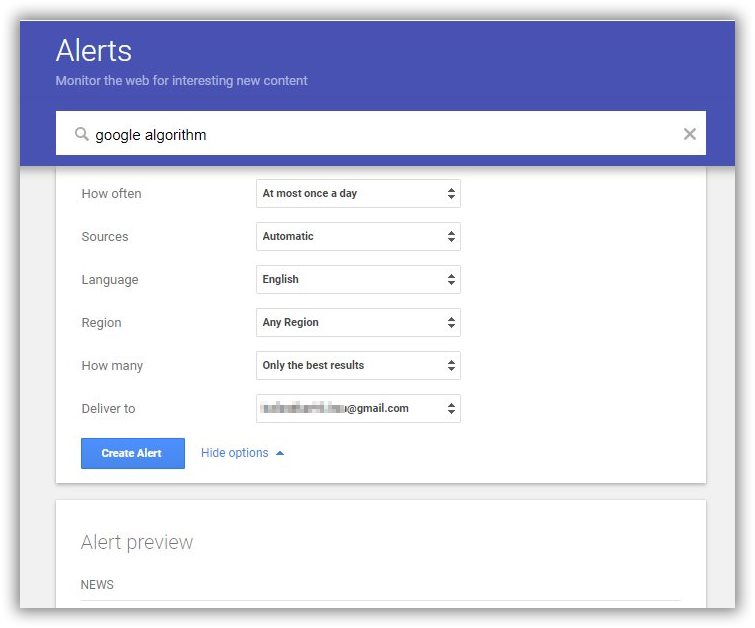Click the 'Alert preview' heading
This screenshot has width=755, height=628.
(137, 542)
